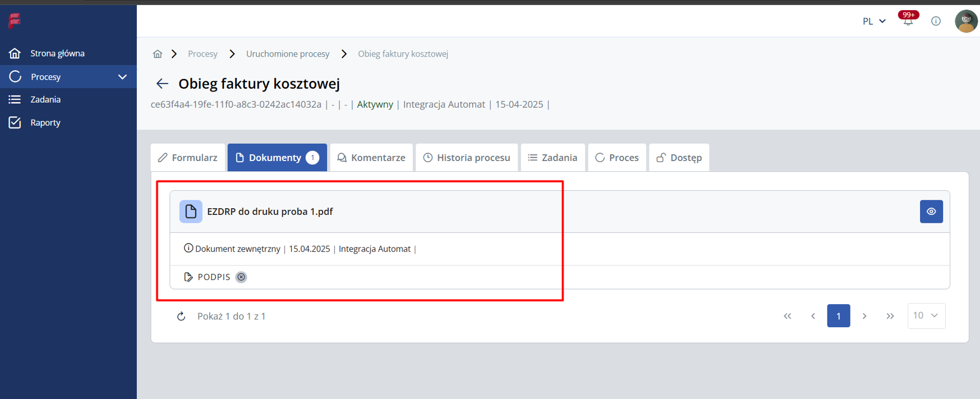Open the PL language dropdown
This screenshot has width=980, height=399.
pos(873,21)
